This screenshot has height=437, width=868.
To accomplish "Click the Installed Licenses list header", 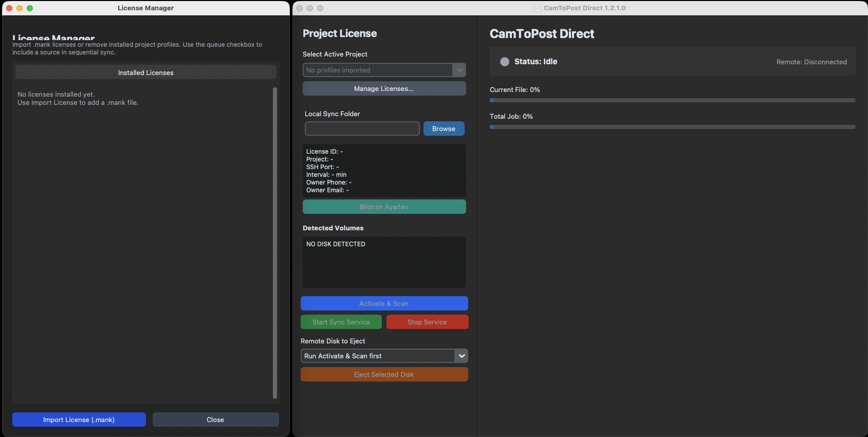I will coord(146,72).
